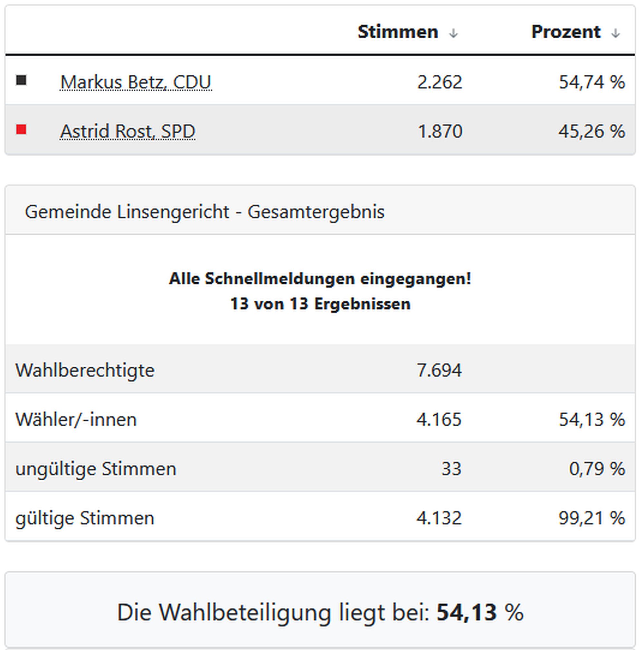This screenshot has width=644, height=650.
Task: Click the red SPD party square marker
Action: point(21,130)
